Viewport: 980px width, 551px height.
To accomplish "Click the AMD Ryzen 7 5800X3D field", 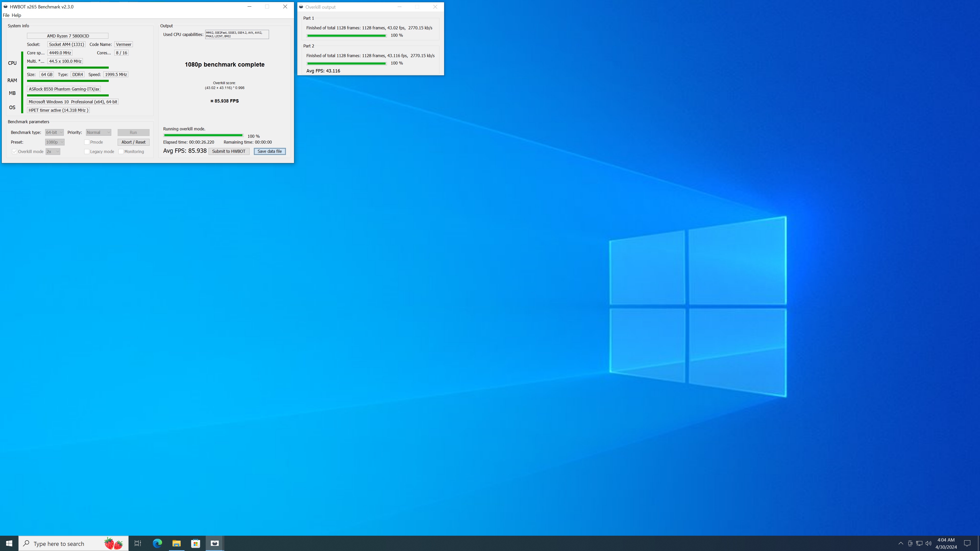I will click(x=68, y=36).
